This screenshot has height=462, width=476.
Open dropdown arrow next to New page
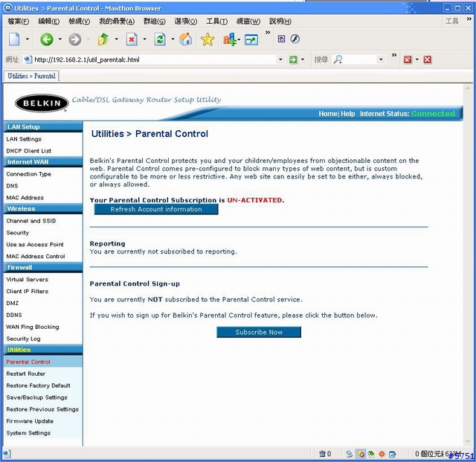28,39
